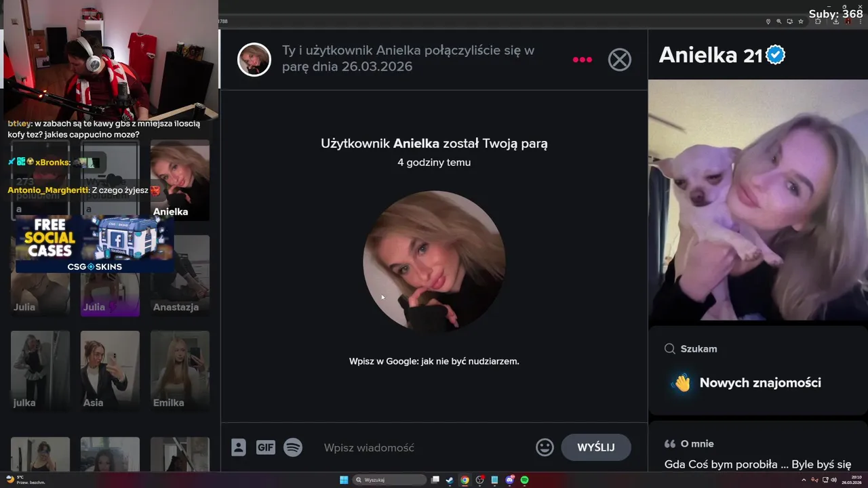This screenshot has width=868, height=488.
Task: Click the O mnie section heading
Action: pyautogui.click(x=697, y=443)
